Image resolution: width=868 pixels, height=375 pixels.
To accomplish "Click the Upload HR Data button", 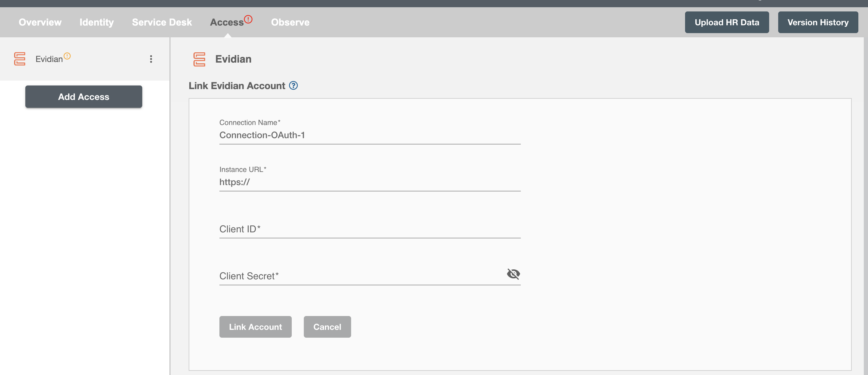I will click(727, 22).
